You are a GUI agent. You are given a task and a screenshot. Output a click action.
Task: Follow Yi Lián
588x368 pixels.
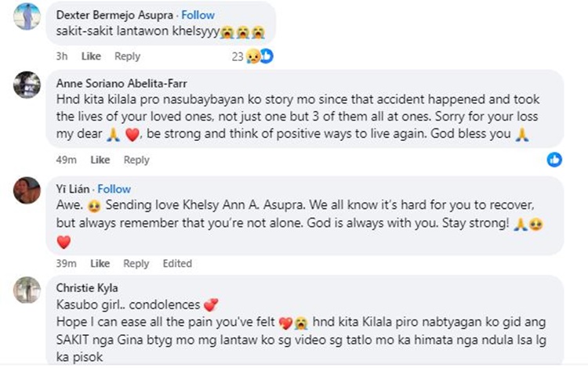tap(114, 189)
